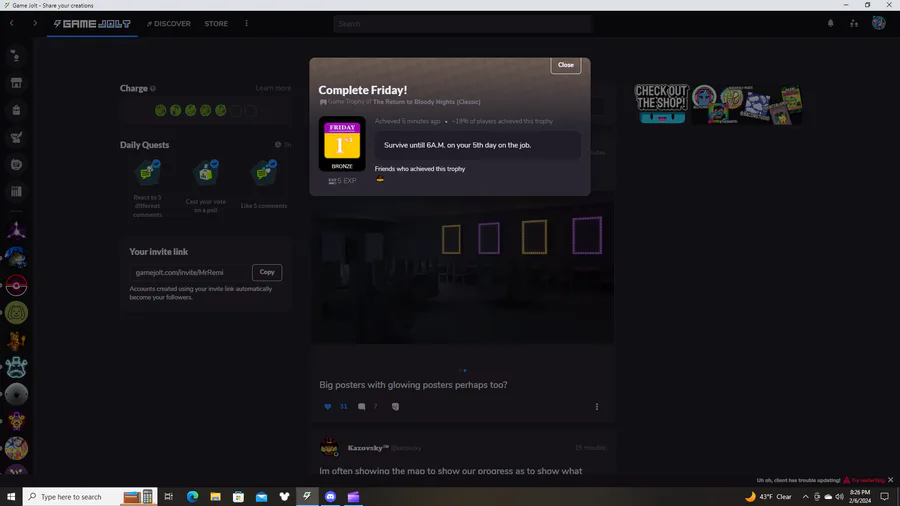Click the Search input field

click(x=462, y=24)
